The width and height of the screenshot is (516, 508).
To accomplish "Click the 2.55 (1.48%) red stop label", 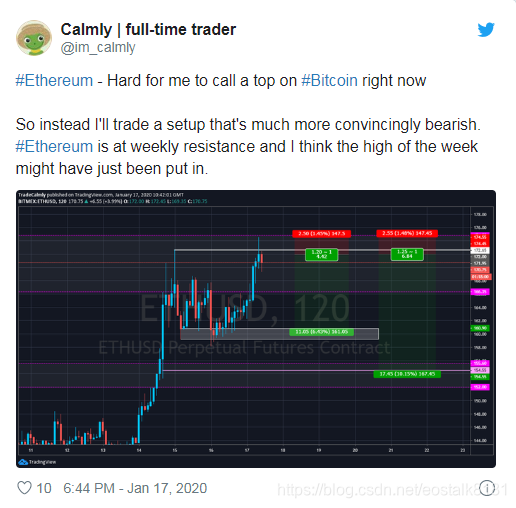I will [x=407, y=233].
